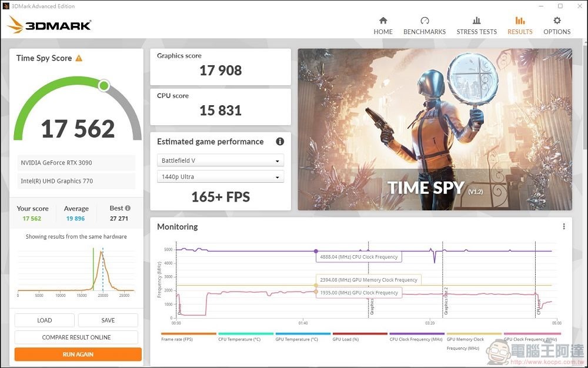The width and height of the screenshot is (588, 368).
Task: Open the OPTIONS tab
Action: click(557, 26)
